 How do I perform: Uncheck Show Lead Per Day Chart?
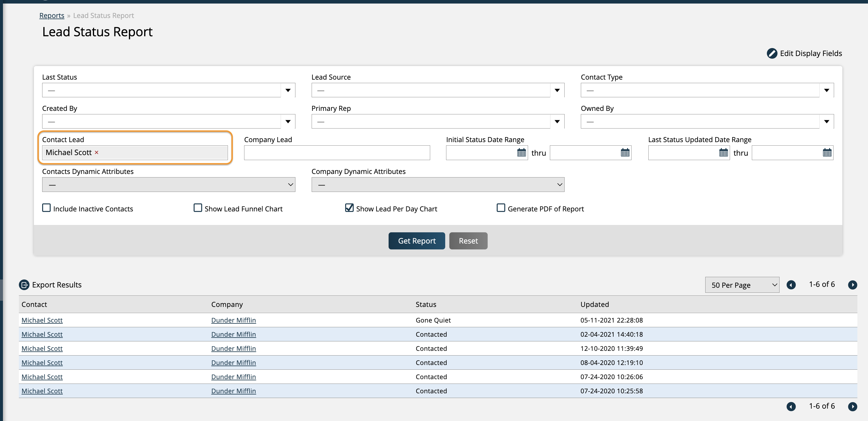[x=349, y=208]
